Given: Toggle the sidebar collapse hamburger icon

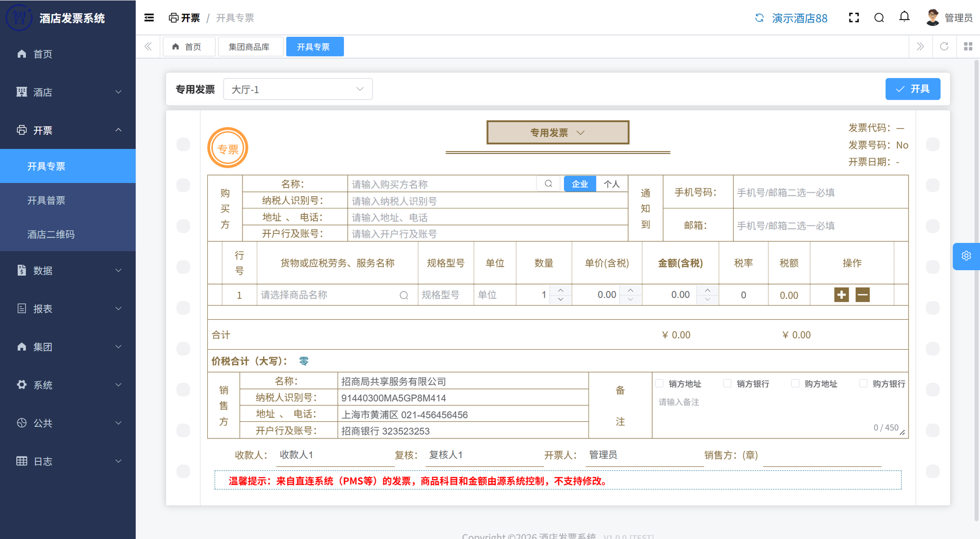Looking at the screenshot, I should 149,18.
